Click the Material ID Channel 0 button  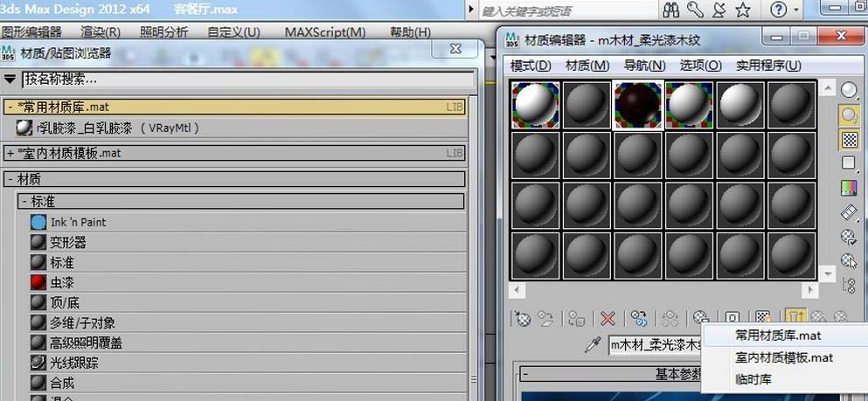click(733, 317)
